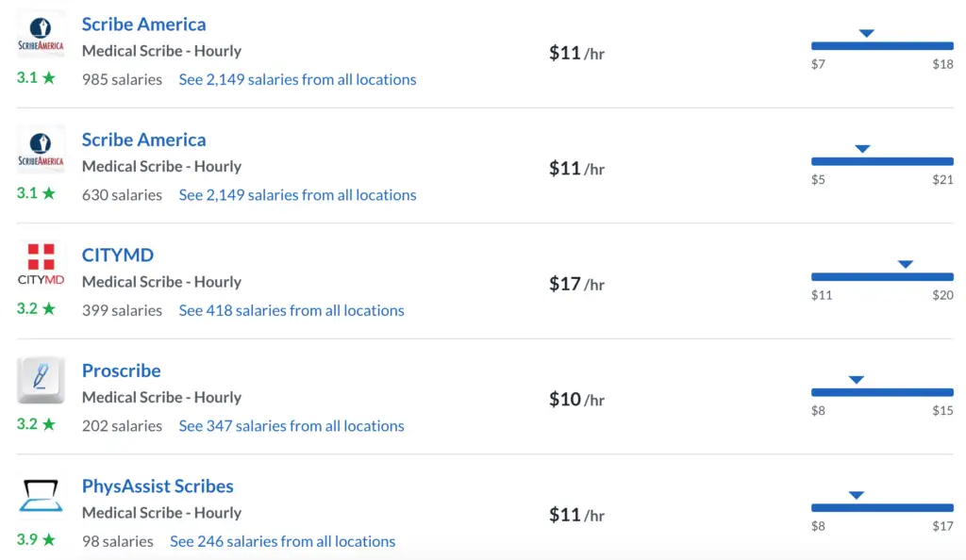Click the CITYMD $17/hr pay figure
Image resolution: width=966 pixels, height=560 pixels.
pos(576,284)
